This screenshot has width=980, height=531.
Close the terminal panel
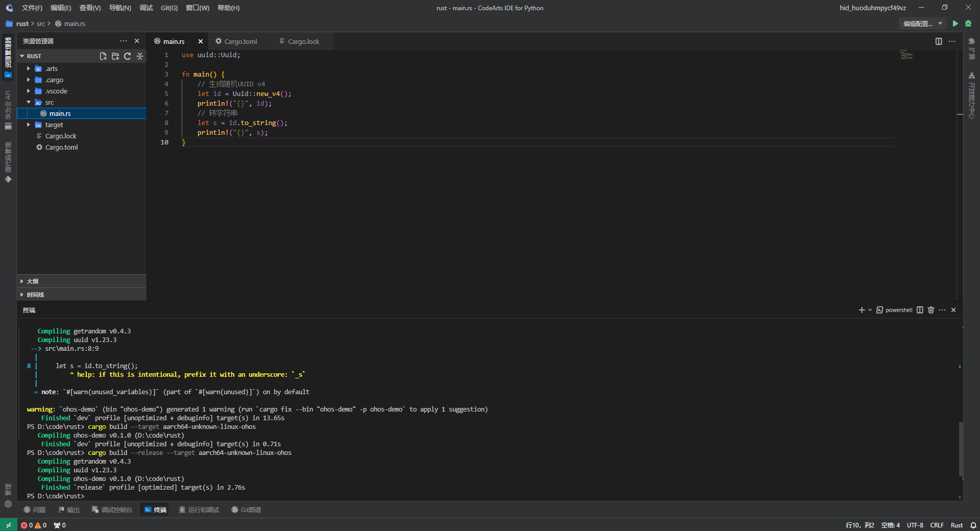coord(953,310)
